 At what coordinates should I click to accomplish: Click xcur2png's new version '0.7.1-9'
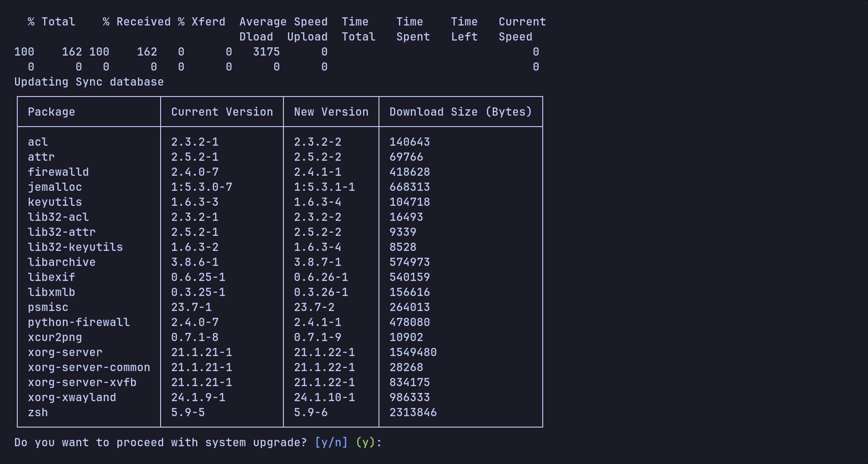(x=318, y=337)
